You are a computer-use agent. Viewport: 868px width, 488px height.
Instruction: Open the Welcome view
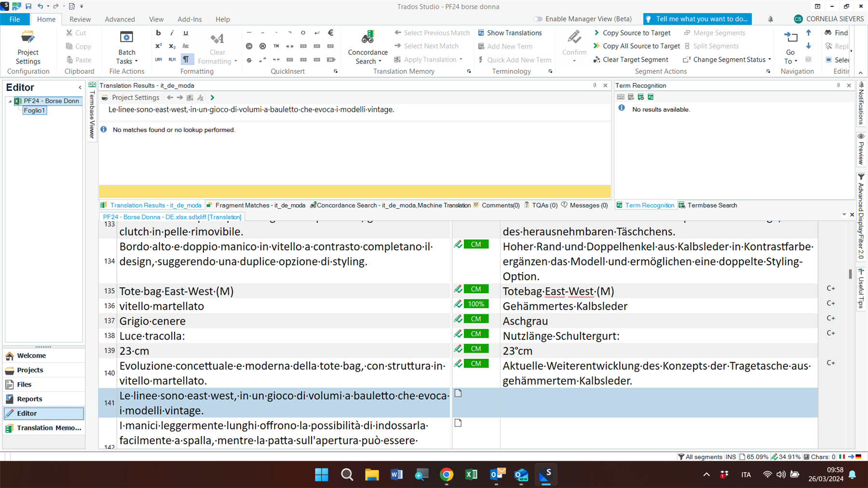click(x=44, y=355)
